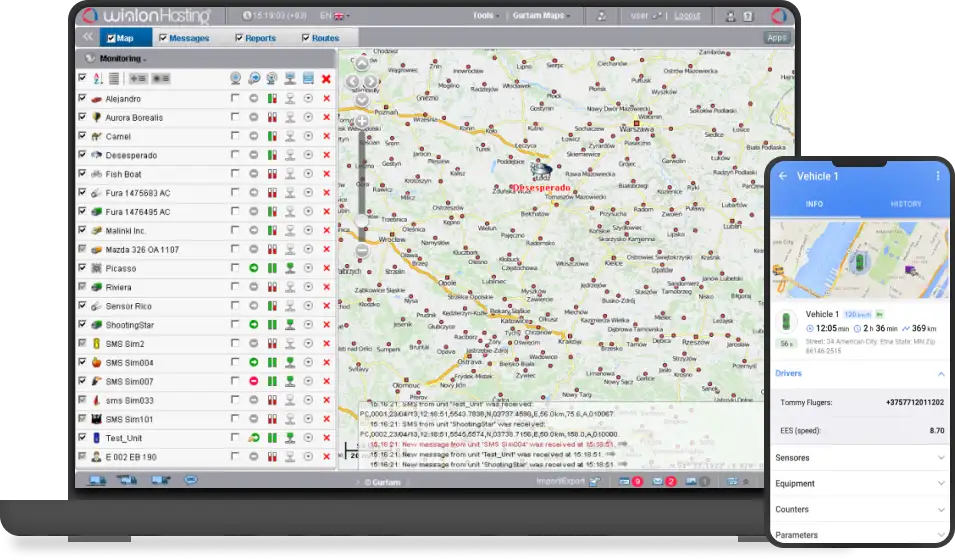Tap the back arrow in phone Vehicle 1 header
Viewport: 955px width, 560px height.
point(783,176)
